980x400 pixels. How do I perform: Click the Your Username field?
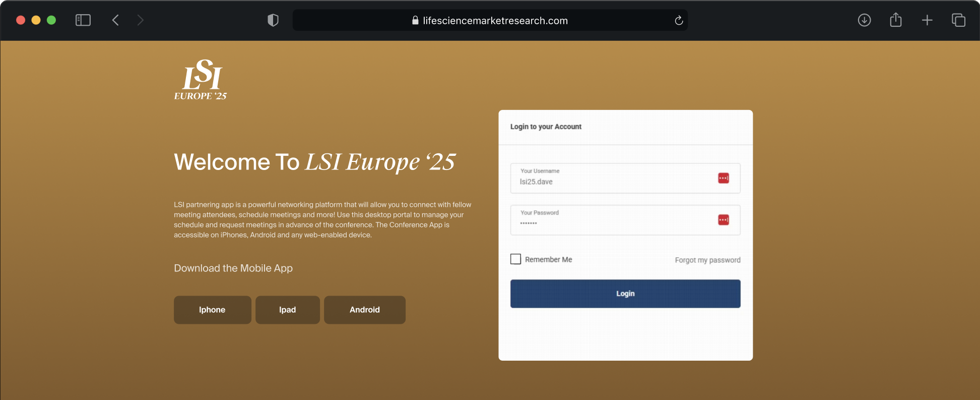point(625,178)
